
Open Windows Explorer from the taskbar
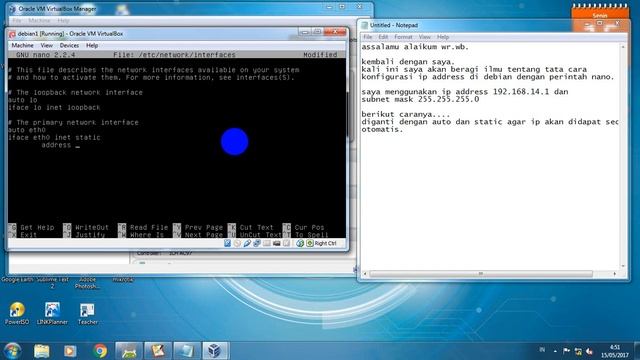coord(42,351)
